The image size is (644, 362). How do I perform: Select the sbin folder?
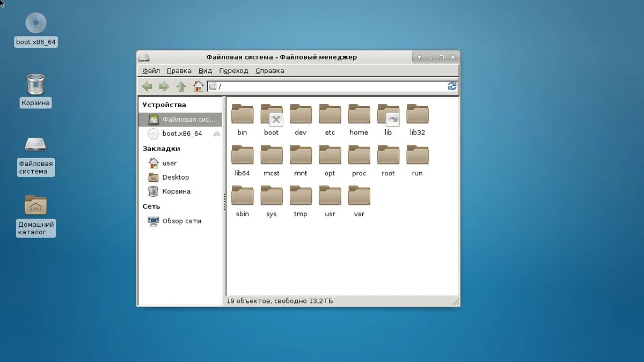pos(242,202)
